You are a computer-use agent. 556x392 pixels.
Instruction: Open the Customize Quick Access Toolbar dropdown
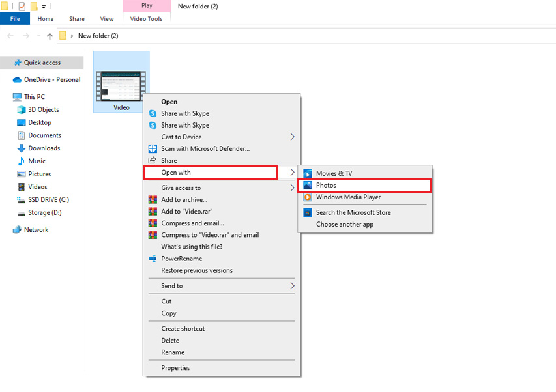tap(44, 7)
